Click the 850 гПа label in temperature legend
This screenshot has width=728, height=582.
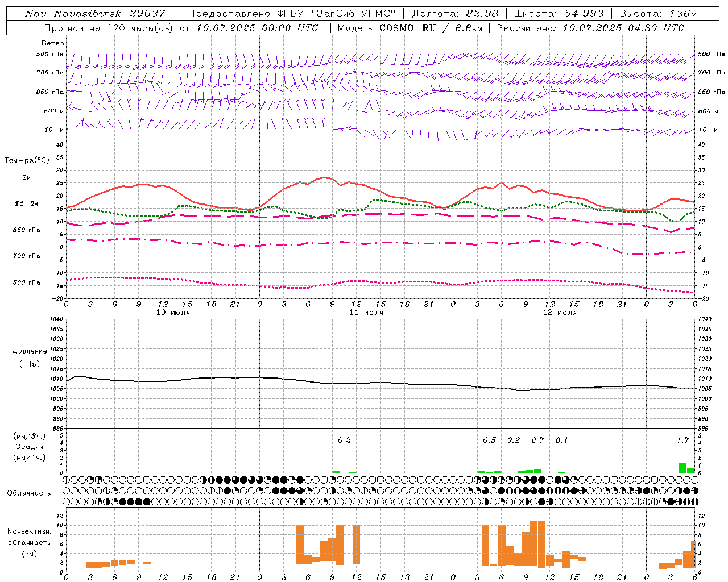(x=27, y=230)
